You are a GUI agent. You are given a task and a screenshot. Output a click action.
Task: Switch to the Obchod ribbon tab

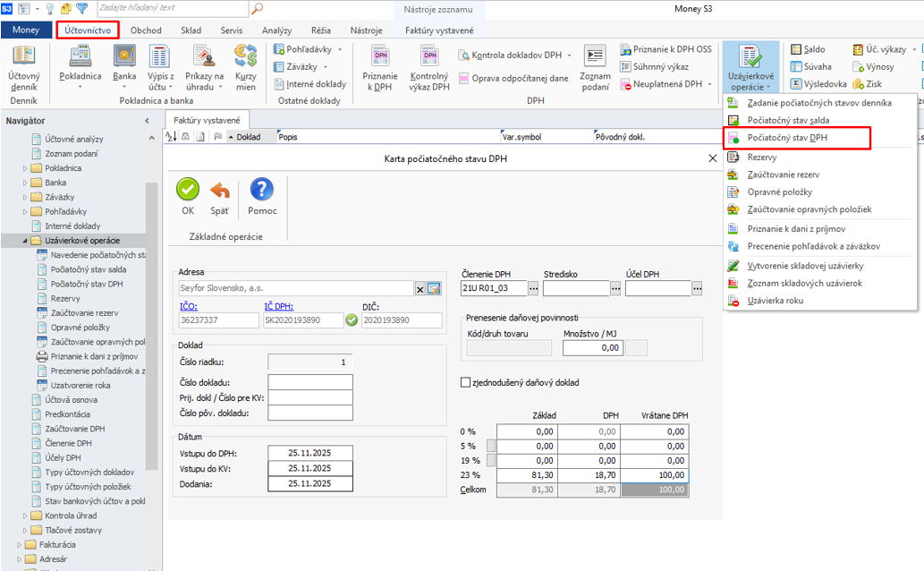(x=146, y=30)
